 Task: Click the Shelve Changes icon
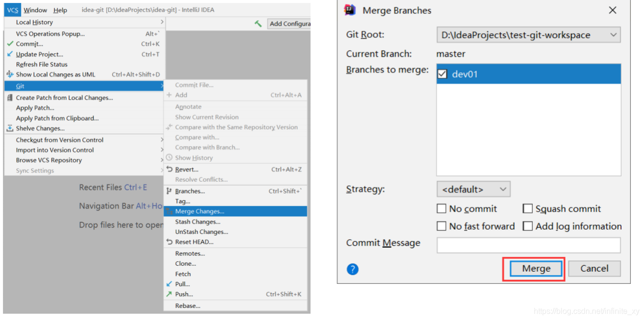click(10, 128)
